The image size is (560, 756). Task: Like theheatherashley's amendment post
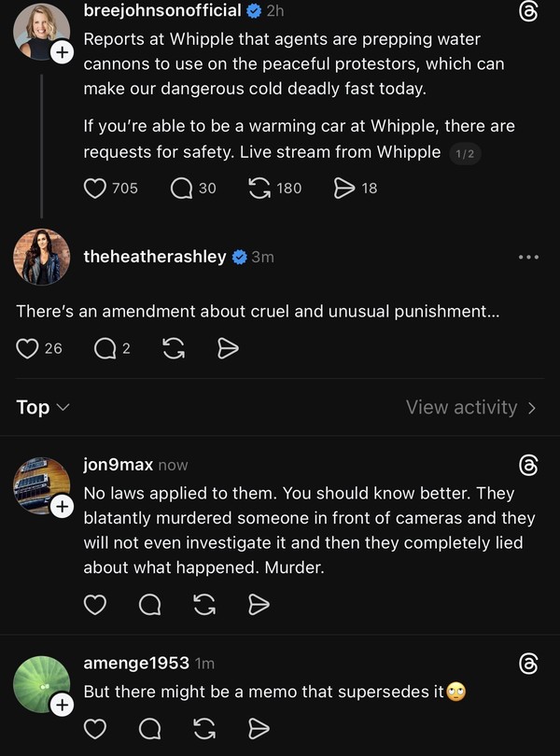29,348
